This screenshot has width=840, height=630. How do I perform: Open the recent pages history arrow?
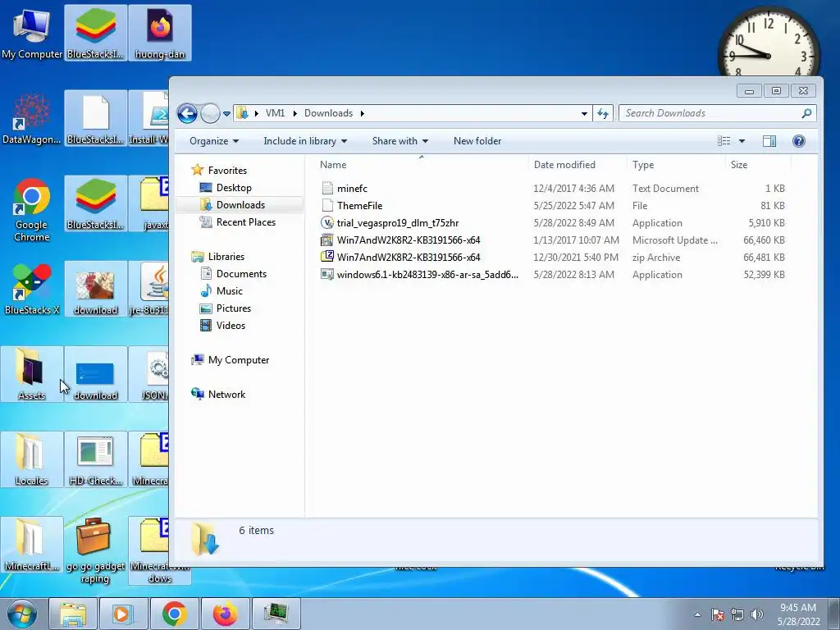[226, 113]
